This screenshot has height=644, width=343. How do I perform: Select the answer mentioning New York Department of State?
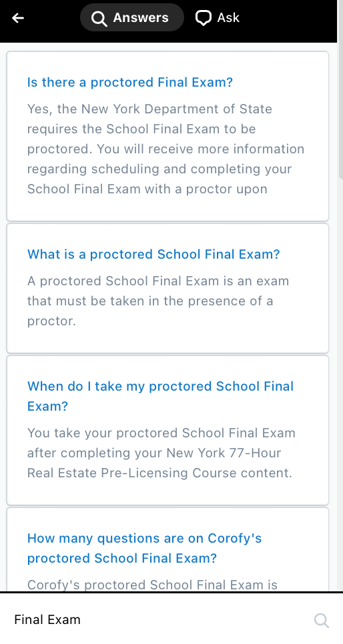(165, 149)
